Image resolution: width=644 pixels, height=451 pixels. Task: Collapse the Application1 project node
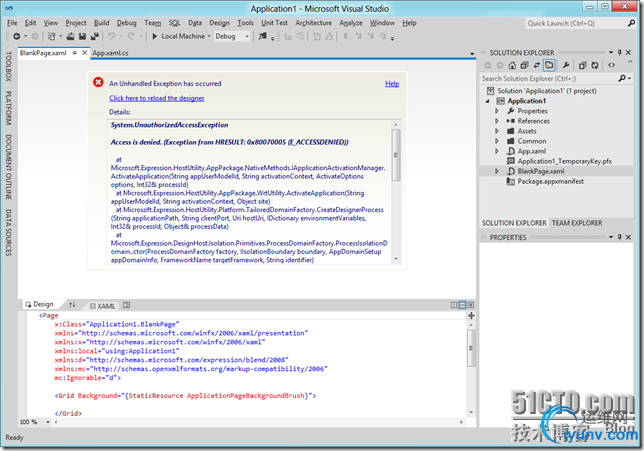[488, 101]
